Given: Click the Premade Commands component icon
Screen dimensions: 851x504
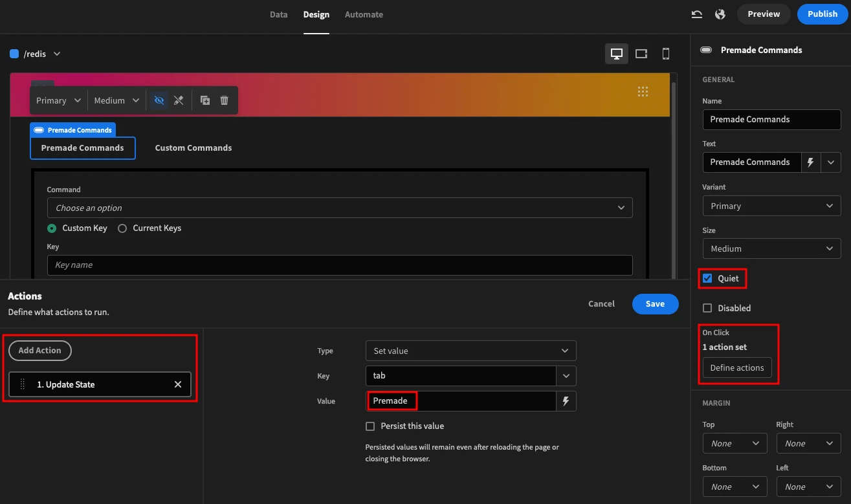Looking at the screenshot, I should (706, 50).
